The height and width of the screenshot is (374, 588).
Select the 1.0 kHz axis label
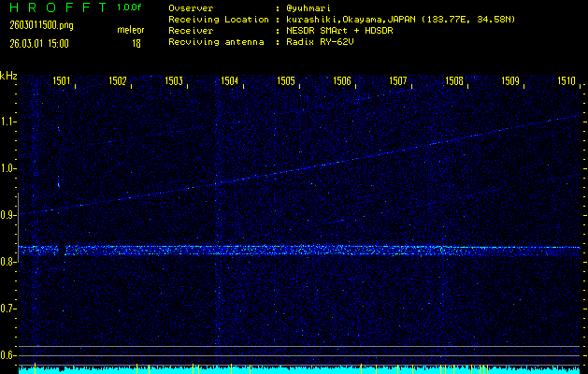pyautogui.click(x=8, y=168)
